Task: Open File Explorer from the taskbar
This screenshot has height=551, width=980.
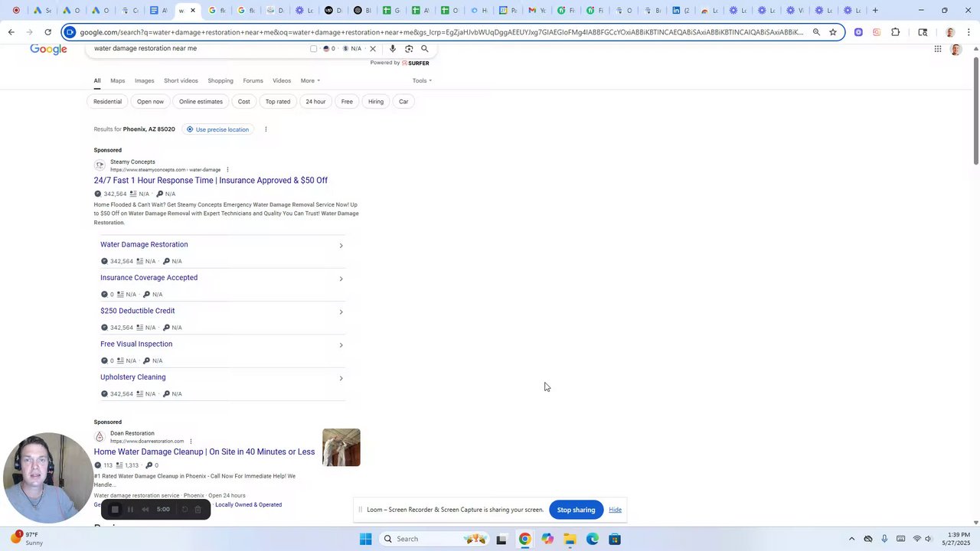Action: pos(570,540)
